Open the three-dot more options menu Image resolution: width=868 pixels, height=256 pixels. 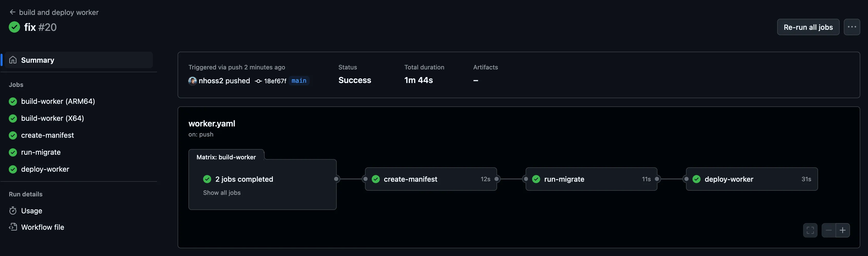tap(852, 27)
